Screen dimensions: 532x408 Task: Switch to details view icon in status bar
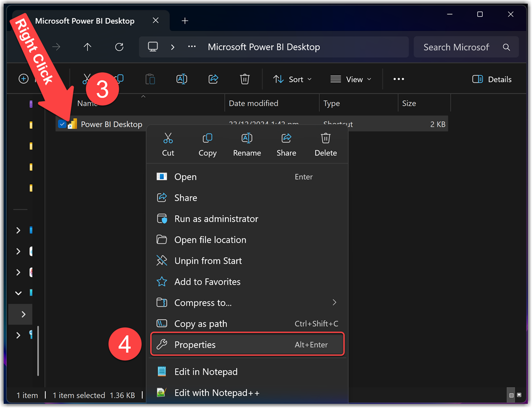pyautogui.click(x=512, y=395)
